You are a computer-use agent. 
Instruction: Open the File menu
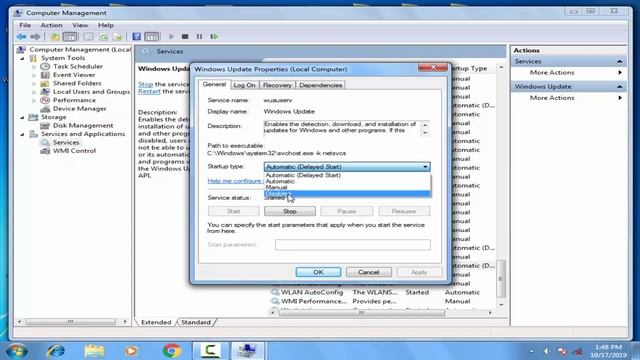click(x=25, y=25)
